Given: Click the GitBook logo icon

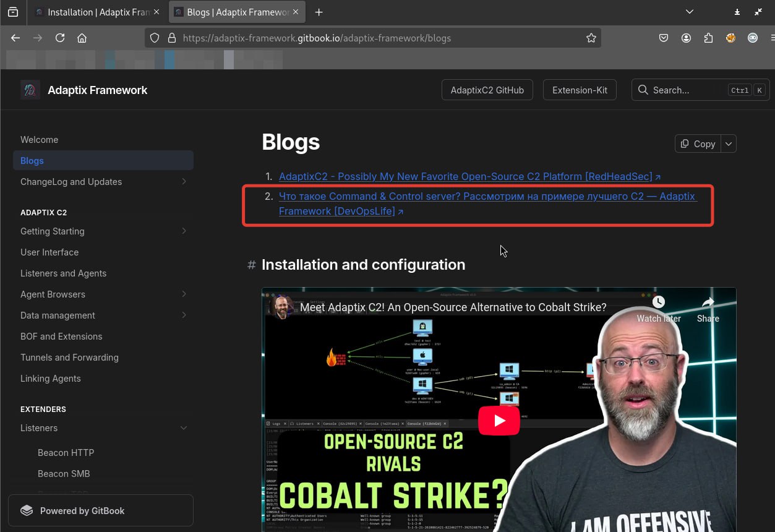Looking at the screenshot, I should click(27, 511).
